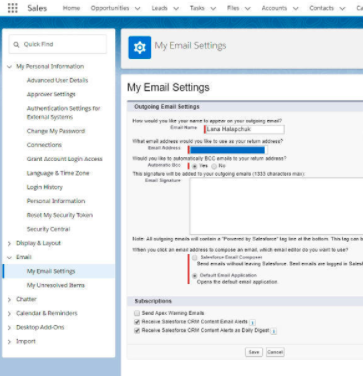Open the Tasks tab dropdown arrow
Viewport: 363px width, 376px height.
(x=213, y=8)
